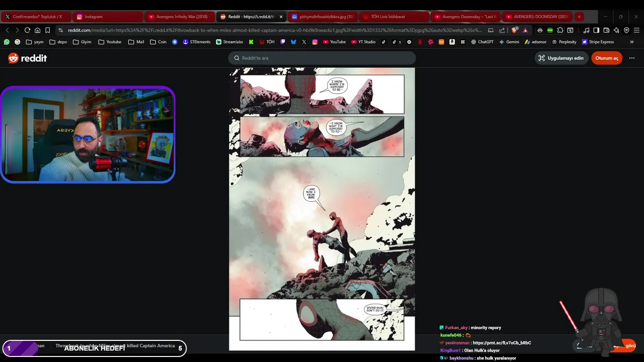The height and width of the screenshot is (362, 644).
Task: Switch to the AVENGERS: DOOMSDAY tab
Action: (x=537, y=17)
